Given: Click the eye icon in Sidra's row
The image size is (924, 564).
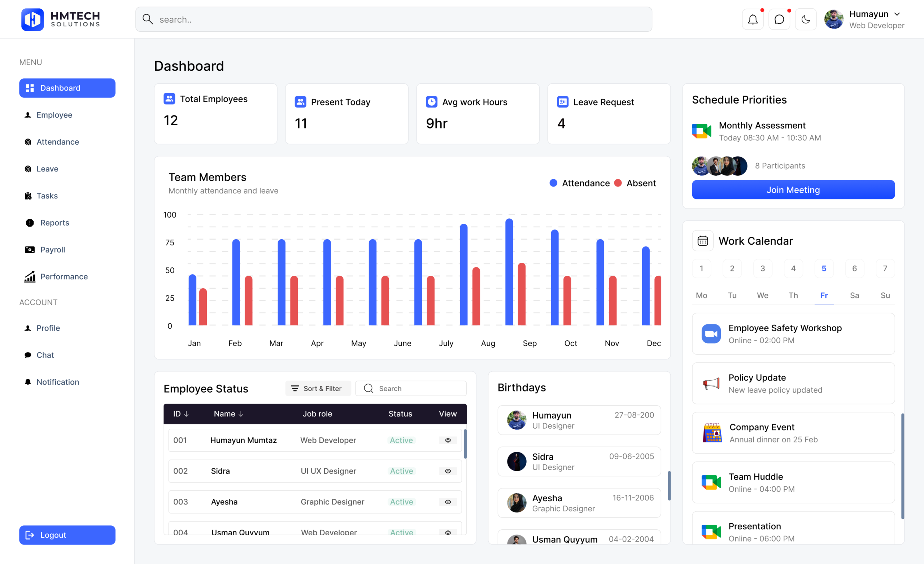Looking at the screenshot, I should click(x=448, y=471).
